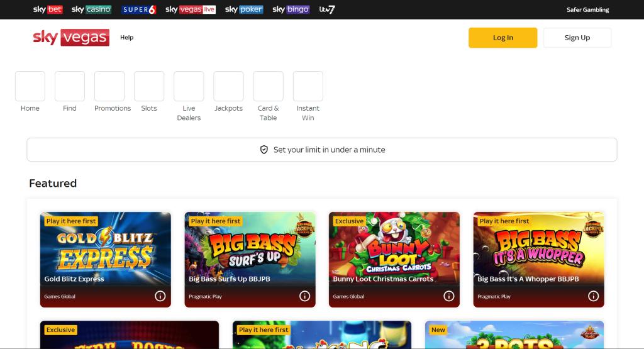Click Games Global under Gold Blitz Express
644x349 pixels.
click(60, 296)
